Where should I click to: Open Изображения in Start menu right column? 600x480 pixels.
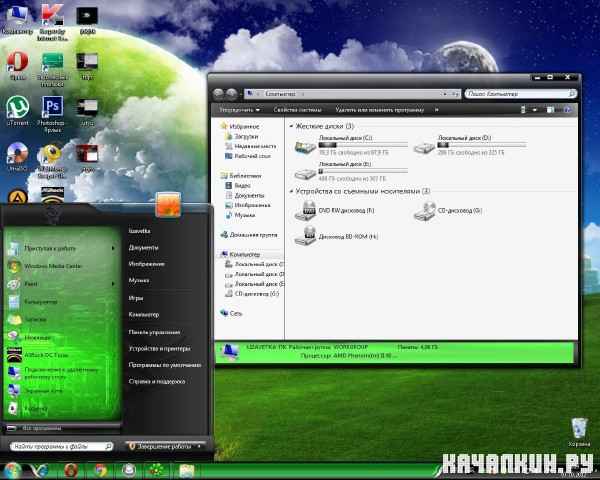(147, 264)
